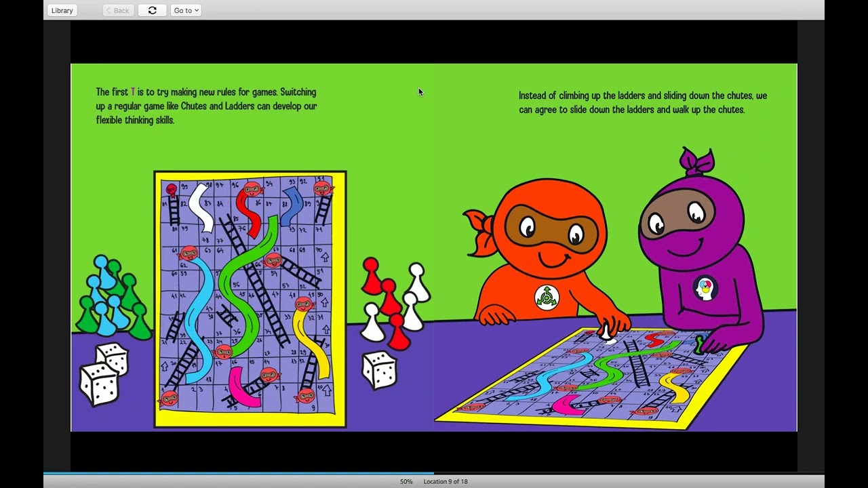Click the 50% progress text
Screen dimensions: 868x488
point(406,481)
